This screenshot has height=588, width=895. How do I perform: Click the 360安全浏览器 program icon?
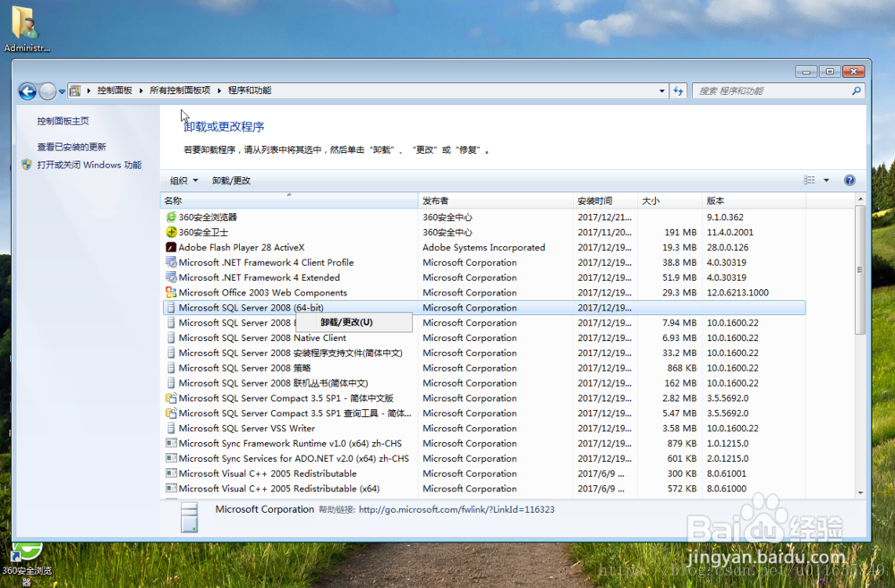tap(171, 217)
